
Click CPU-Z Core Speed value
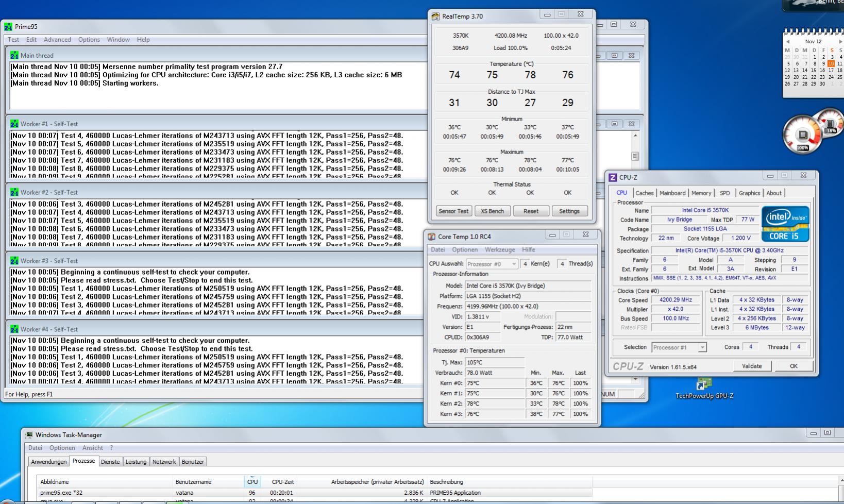[x=676, y=300]
